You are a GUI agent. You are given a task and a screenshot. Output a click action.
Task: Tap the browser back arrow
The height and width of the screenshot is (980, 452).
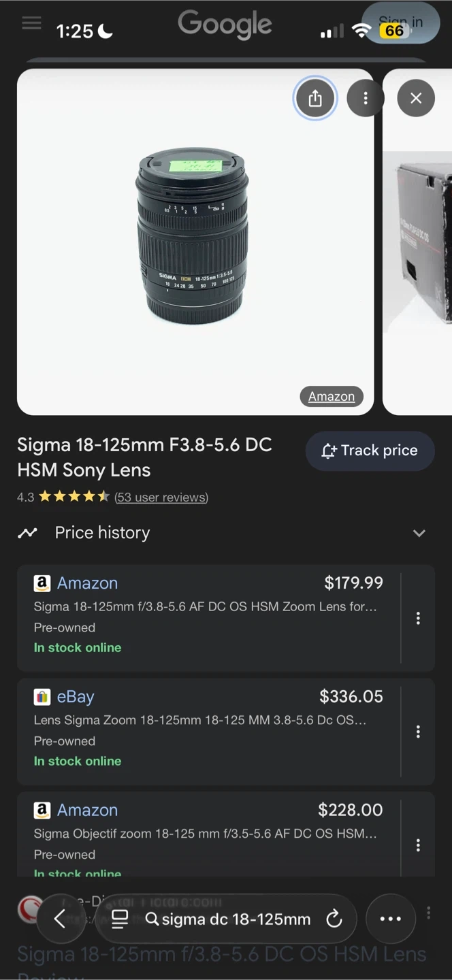[x=60, y=919]
